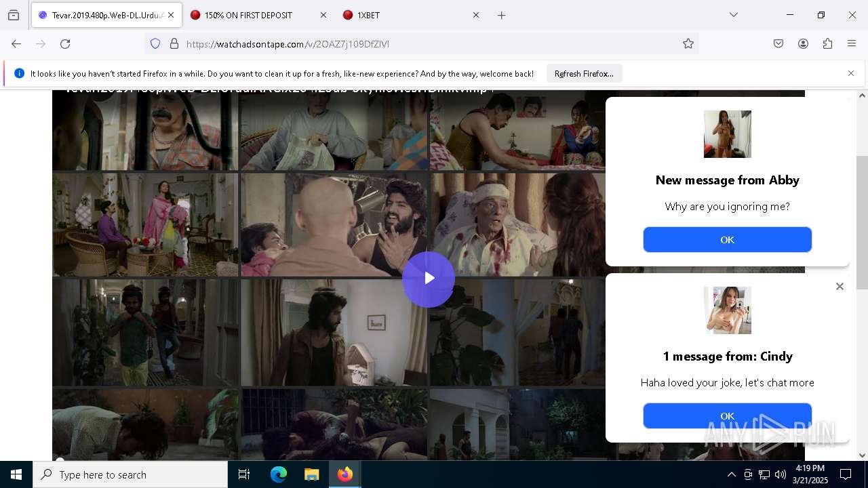Click the scrollbar down arrow
Image resolution: width=868 pixels, height=488 pixels.
tap(862, 455)
